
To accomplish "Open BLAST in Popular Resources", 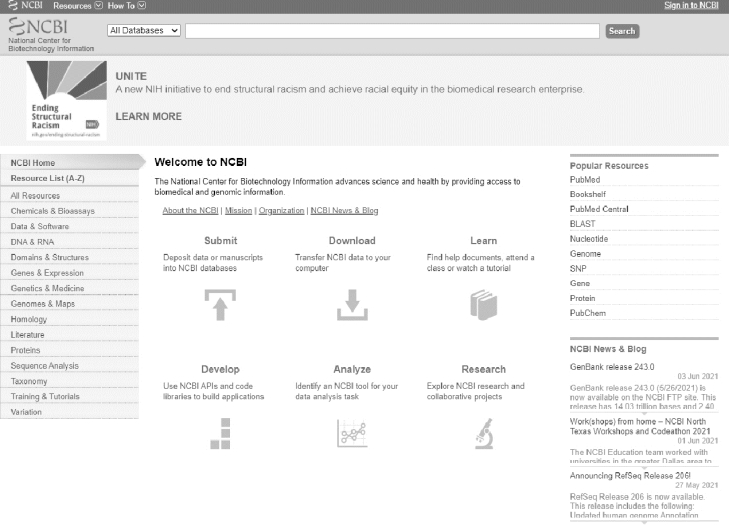I will 583,224.
